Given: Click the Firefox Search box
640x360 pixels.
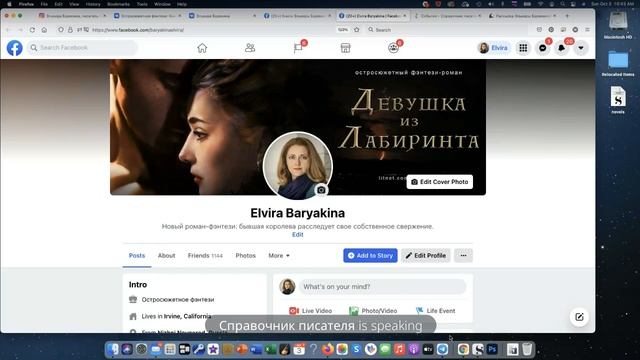Looking at the screenshot, I should 447,30.
